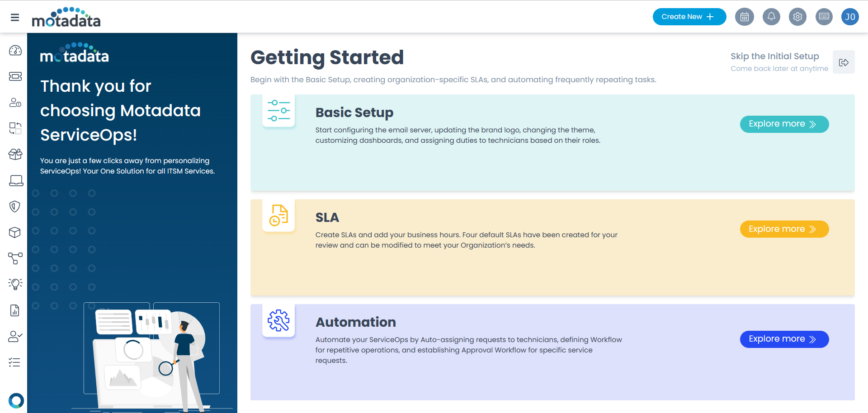Open the JO user profile avatar

point(850,17)
